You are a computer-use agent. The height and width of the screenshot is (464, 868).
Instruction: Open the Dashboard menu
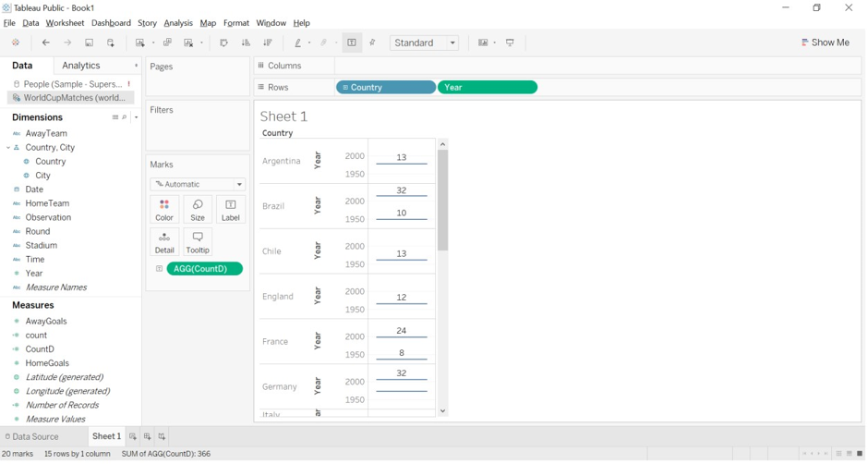[x=111, y=23]
